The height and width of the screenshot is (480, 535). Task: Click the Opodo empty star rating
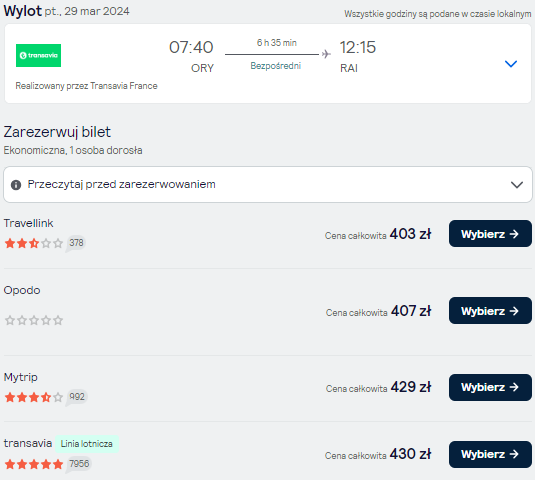[x=34, y=320]
